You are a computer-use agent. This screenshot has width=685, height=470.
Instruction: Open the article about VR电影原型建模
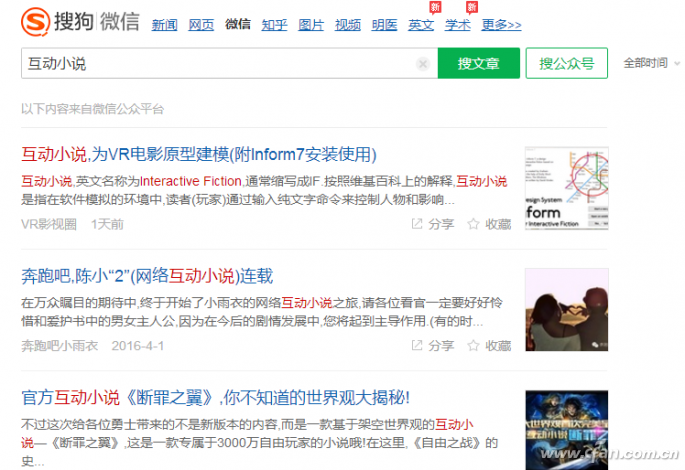click(199, 154)
